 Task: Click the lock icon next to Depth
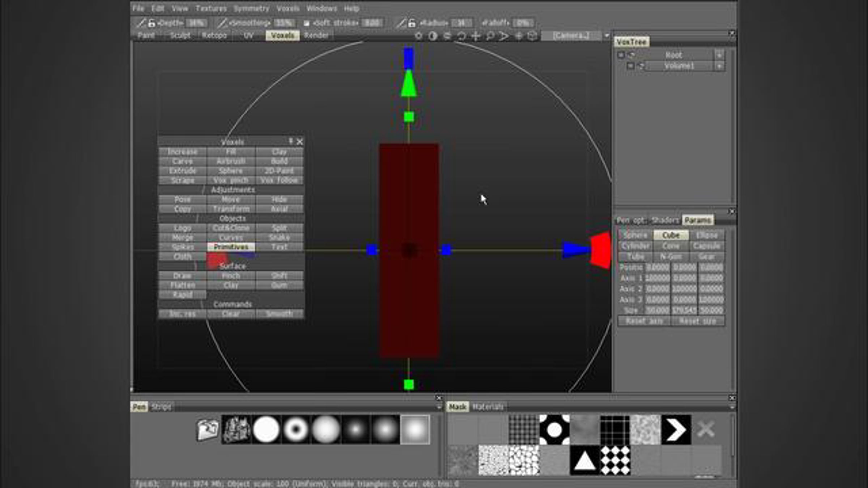coord(152,23)
